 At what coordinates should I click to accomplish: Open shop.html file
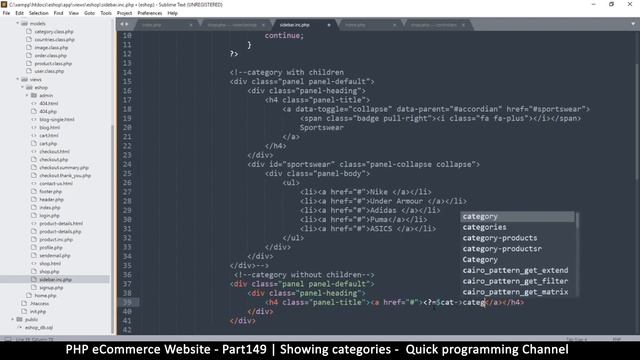tap(50, 263)
